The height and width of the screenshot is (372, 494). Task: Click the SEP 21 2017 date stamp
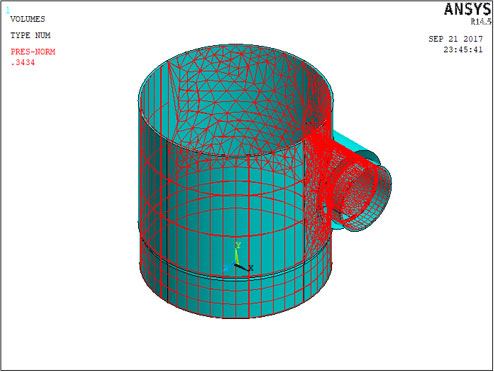pyautogui.click(x=456, y=39)
